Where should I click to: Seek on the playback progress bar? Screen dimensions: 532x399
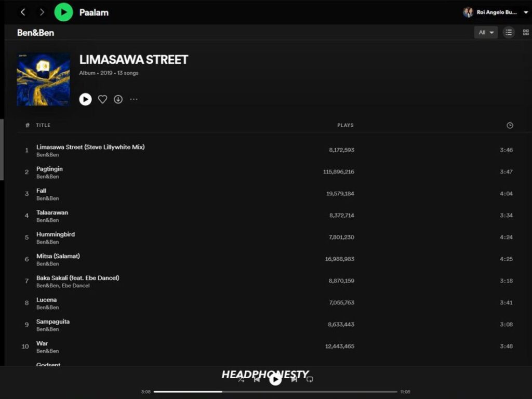click(x=275, y=392)
